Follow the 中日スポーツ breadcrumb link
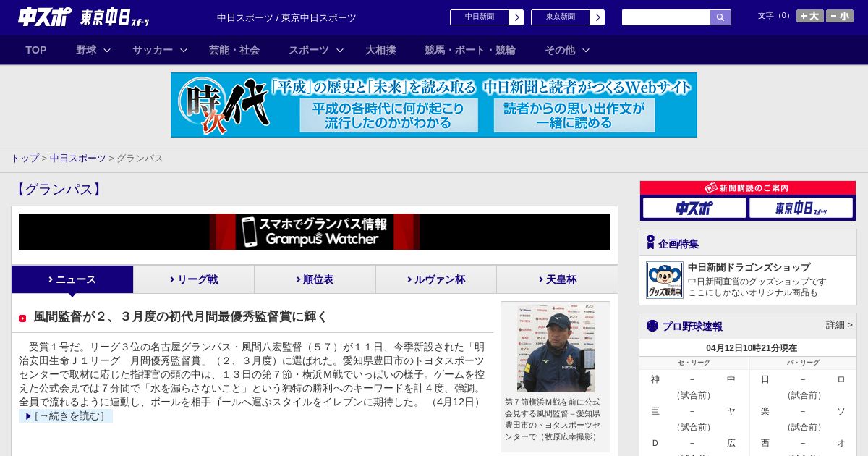Screen dimensions: 868x456 point(77,158)
